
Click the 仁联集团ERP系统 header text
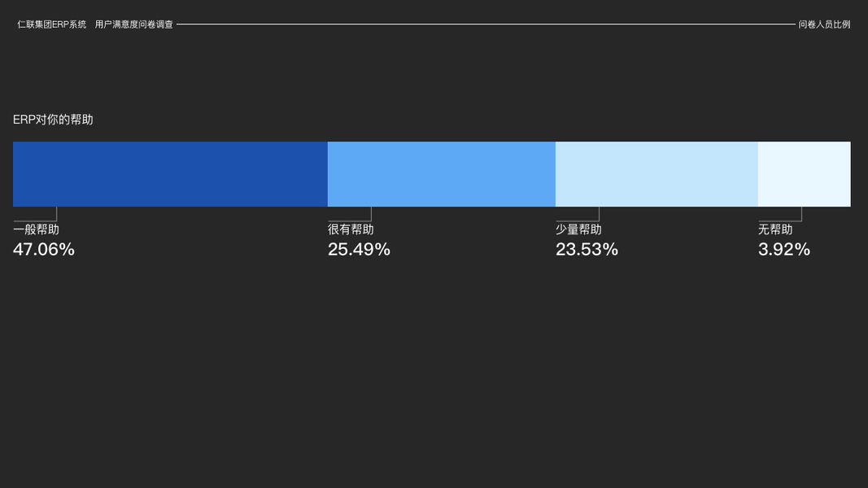click(x=52, y=24)
